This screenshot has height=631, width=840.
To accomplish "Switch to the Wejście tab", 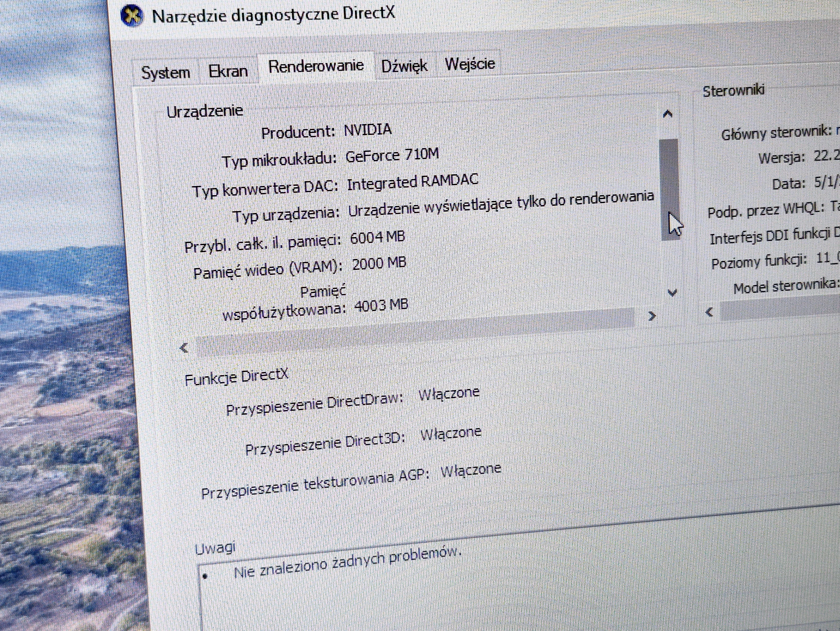I will point(470,64).
